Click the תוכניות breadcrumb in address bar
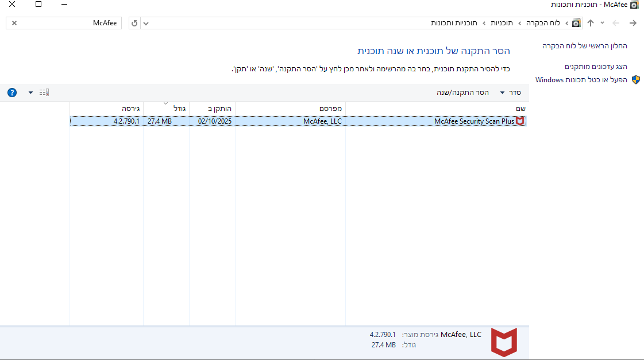Image resolution: width=644 pixels, height=360 pixels. (502, 23)
